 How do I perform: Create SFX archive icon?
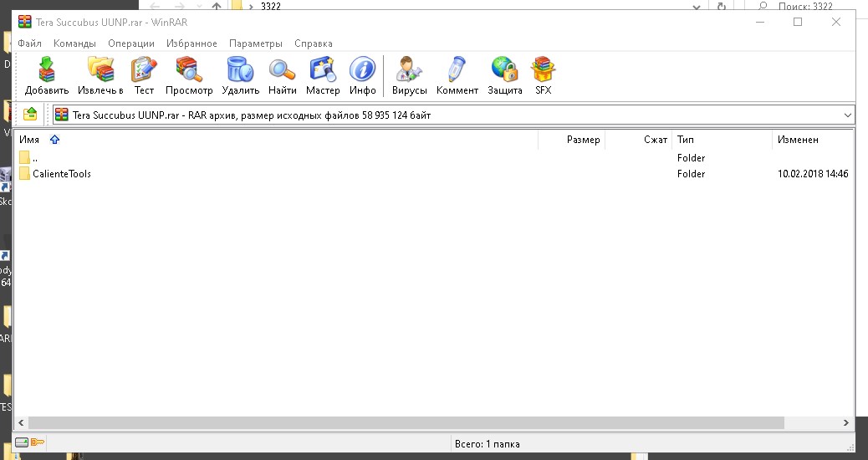click(543, 69)
